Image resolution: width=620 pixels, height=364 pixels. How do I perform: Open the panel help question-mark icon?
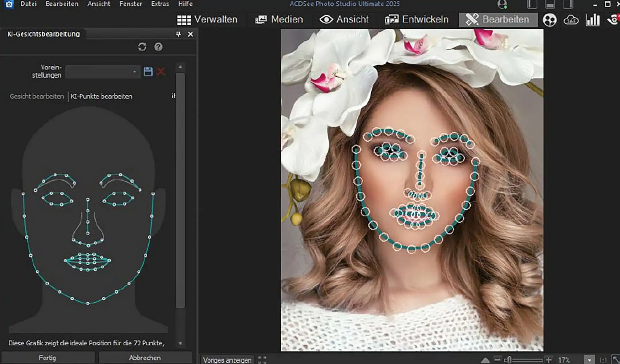click(158, 47)
